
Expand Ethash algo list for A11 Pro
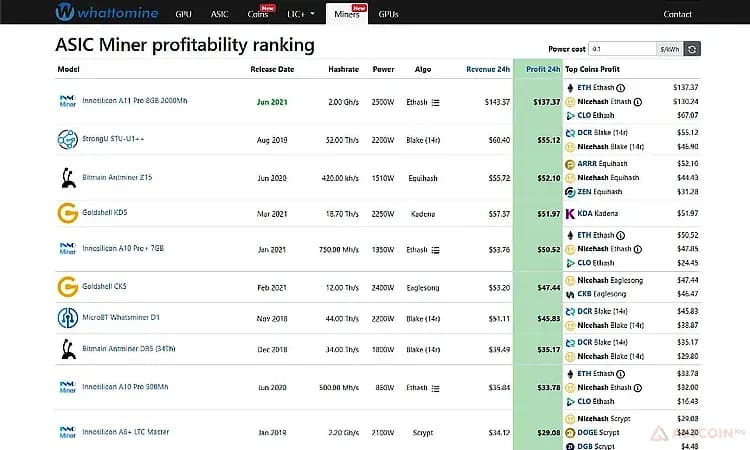pos(435,102)
